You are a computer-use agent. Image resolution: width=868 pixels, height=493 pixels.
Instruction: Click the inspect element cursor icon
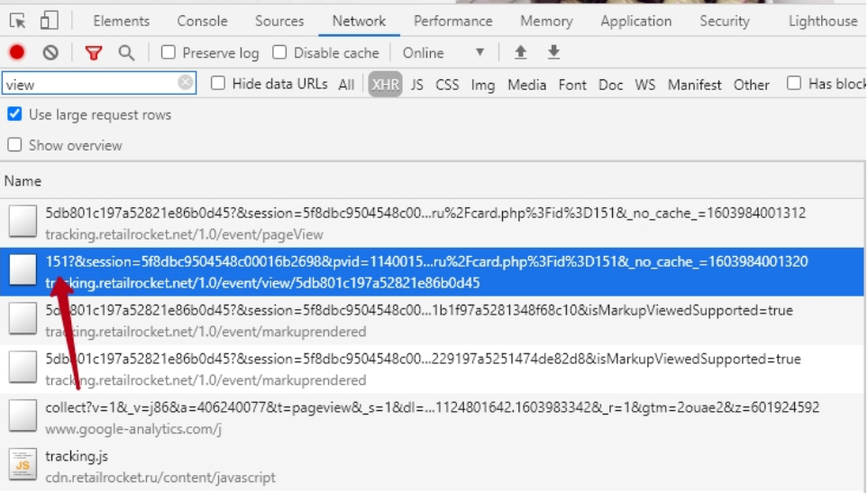click(19, 21)
